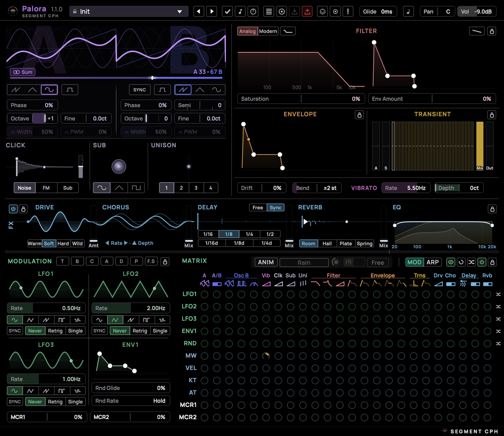Select Hard drive mode

tap(63, 243)
